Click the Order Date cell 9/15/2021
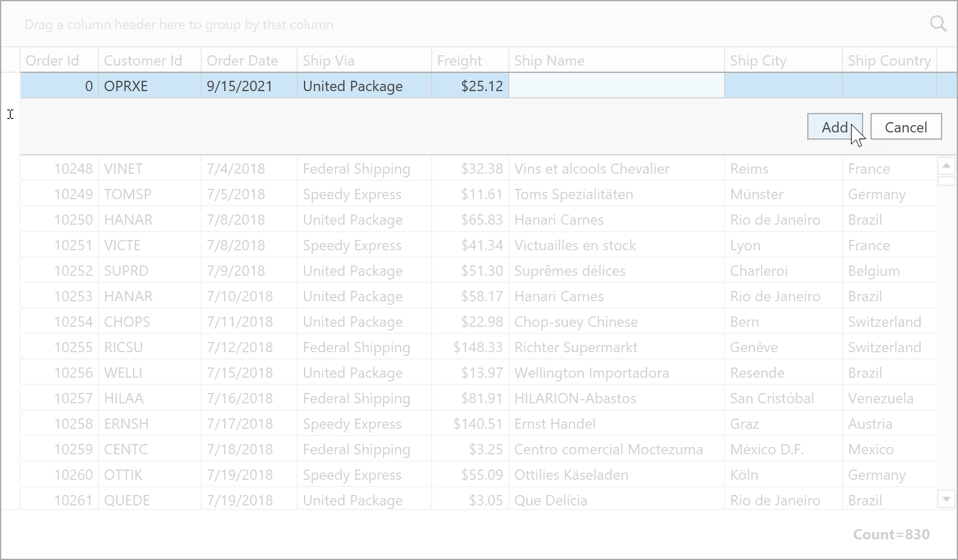958x560 pixels. [249, 86]
